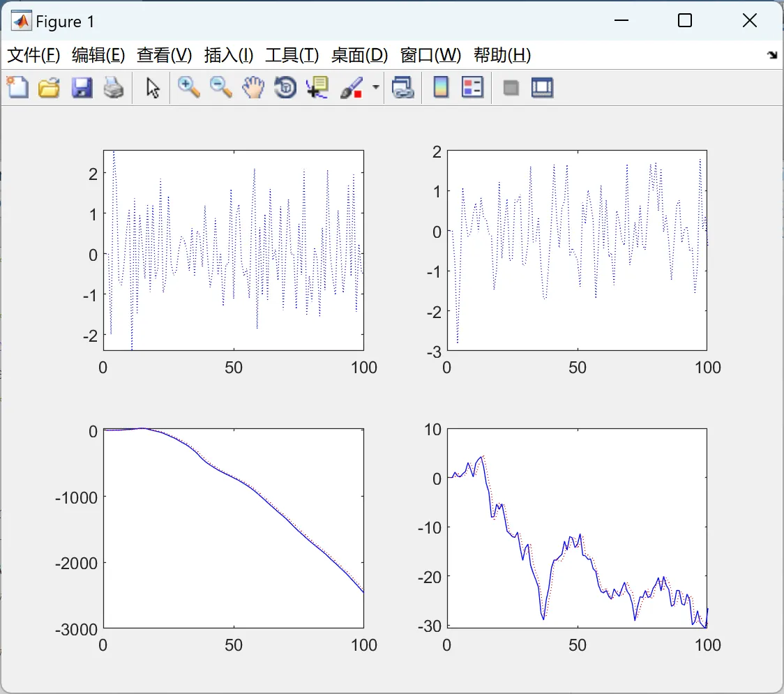This screenshot has height=694, width=784.
Task: Click the -2000 label on the bottom-left axis
Action: click(76, 564)
